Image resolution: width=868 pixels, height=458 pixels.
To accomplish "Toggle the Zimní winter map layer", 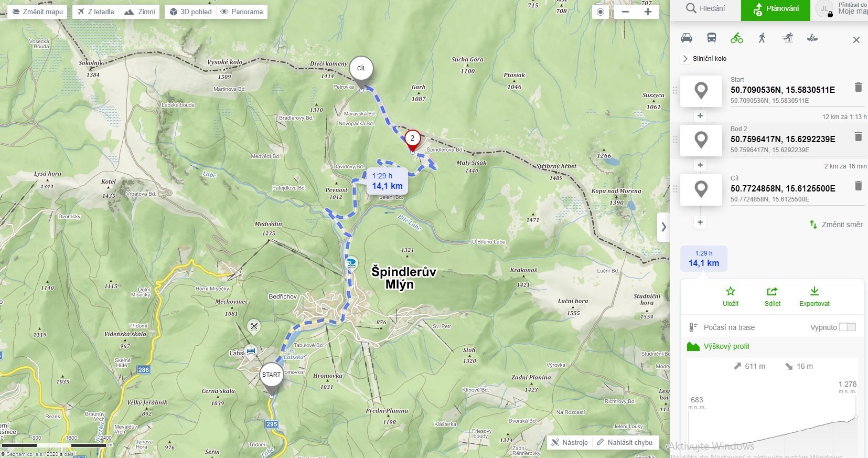I will 140,12.
